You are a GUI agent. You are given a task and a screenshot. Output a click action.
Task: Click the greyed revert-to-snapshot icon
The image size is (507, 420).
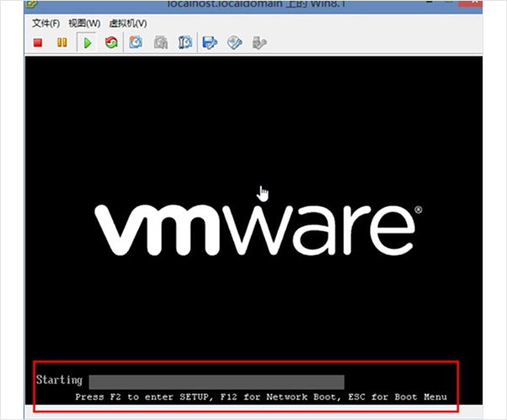(161, 42)
